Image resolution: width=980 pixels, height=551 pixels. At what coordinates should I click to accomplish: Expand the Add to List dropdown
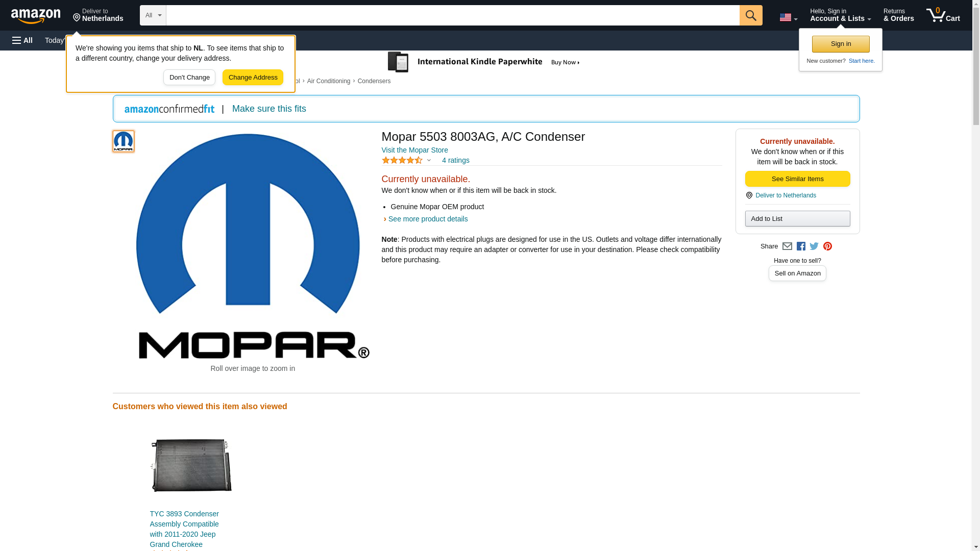797,219
